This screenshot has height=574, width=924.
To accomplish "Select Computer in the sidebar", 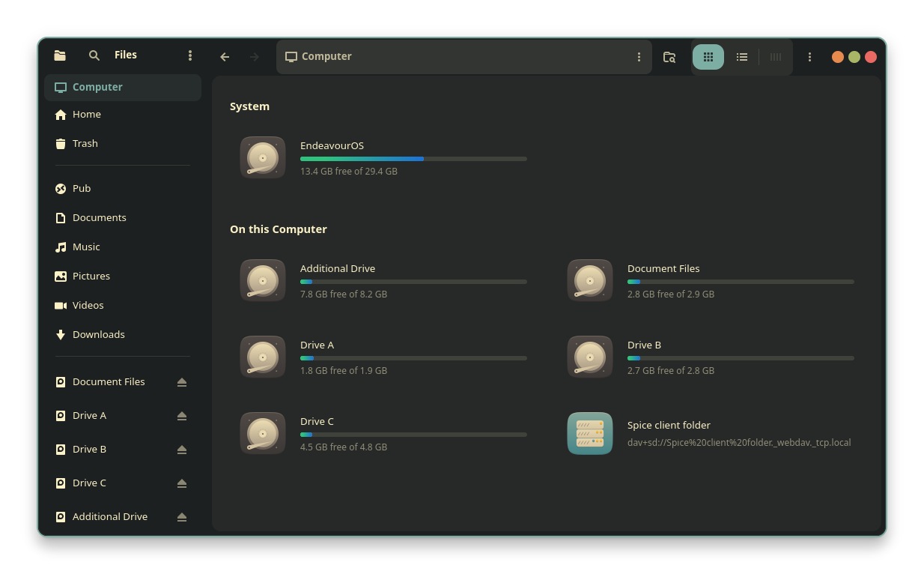I will [x=123, y=87].
